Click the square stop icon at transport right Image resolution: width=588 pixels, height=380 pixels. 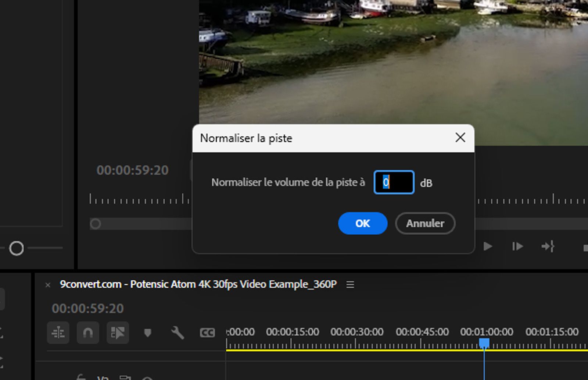tap(586, 246)
